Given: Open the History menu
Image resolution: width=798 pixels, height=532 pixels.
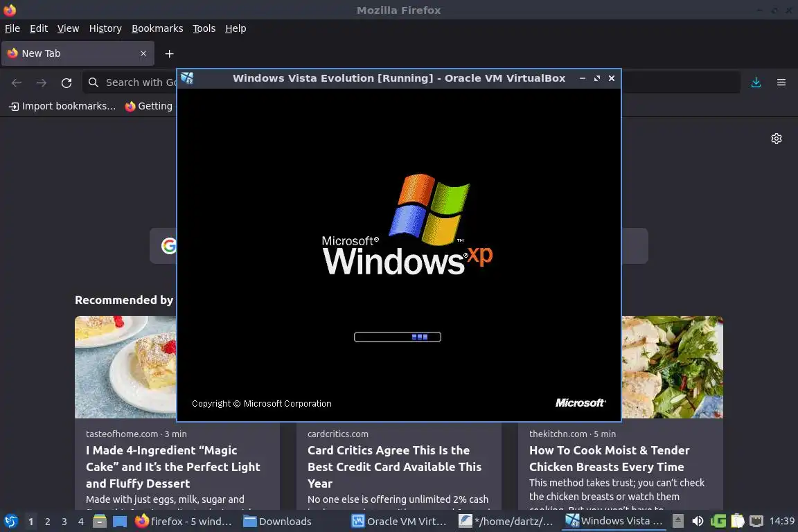Looking at the screenshot, I should click(x=105, y=28).
